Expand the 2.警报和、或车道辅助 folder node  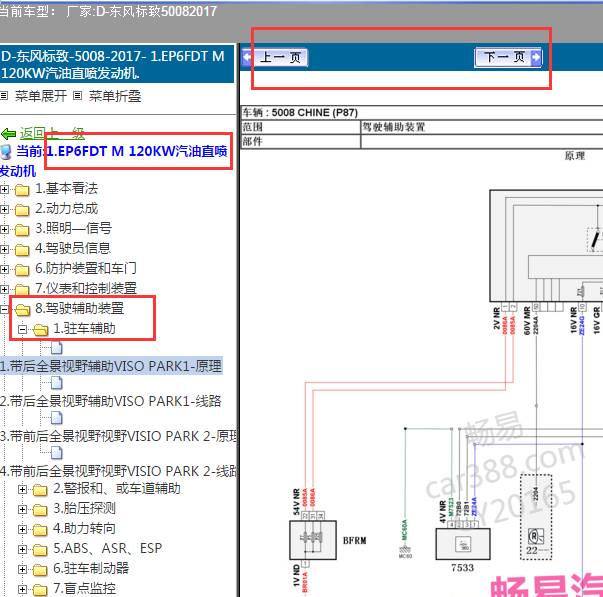[22, 489]
